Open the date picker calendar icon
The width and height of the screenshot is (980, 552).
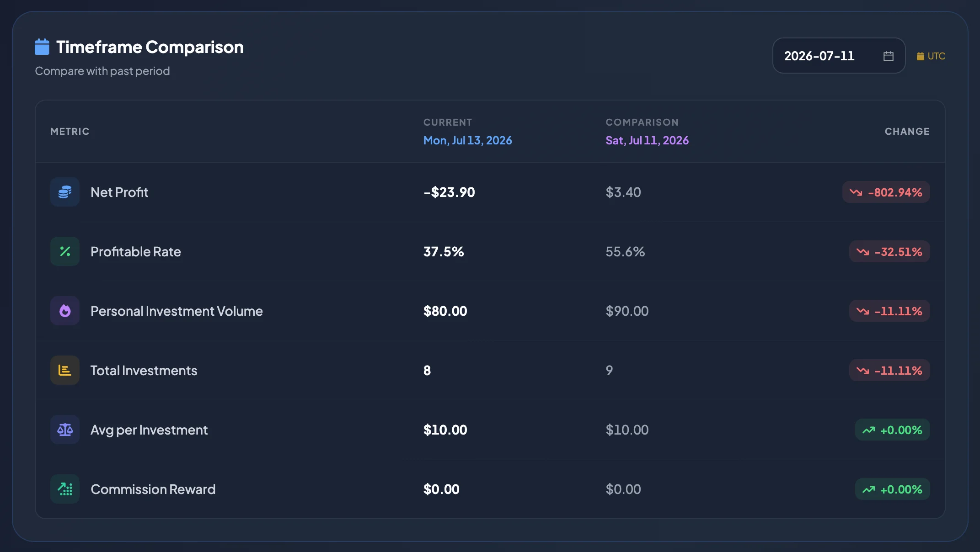point(888,56)
